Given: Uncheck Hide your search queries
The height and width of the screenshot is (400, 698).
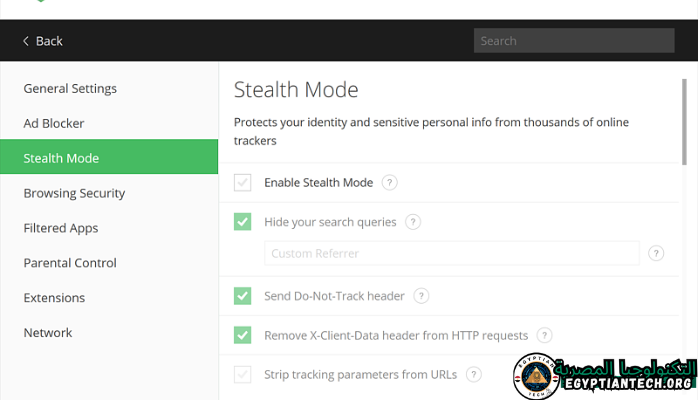Looking at the screenshot, I should pyautogui.click(x=242, y=222).
